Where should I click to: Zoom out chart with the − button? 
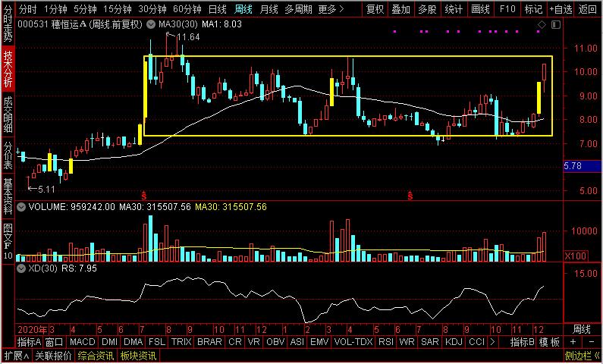click(x=592, y=342)
